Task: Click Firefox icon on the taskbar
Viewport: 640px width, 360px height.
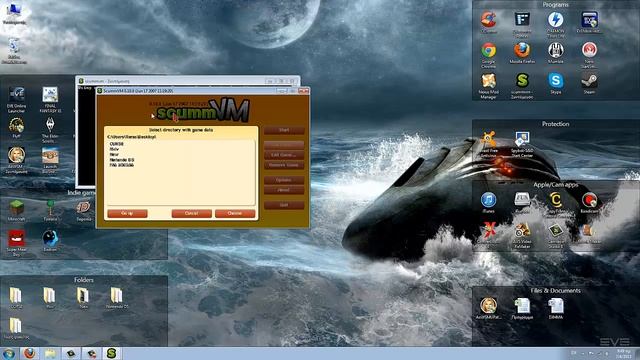Action: coord(29,353)
